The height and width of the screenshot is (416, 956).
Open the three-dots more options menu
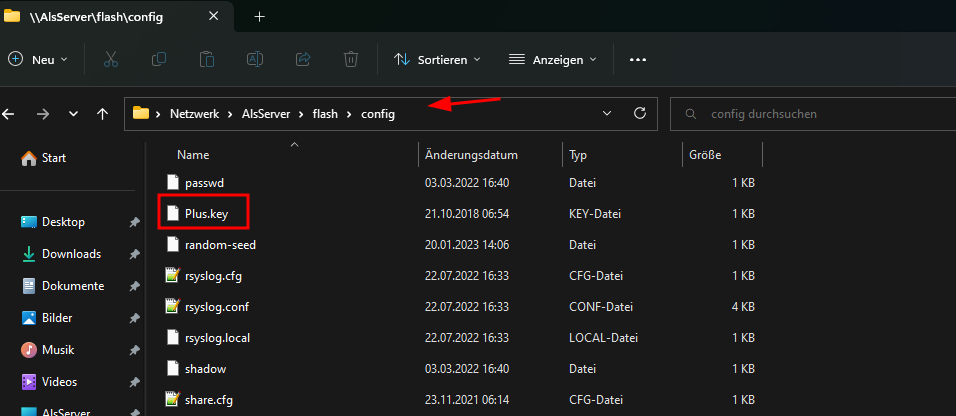638,60
